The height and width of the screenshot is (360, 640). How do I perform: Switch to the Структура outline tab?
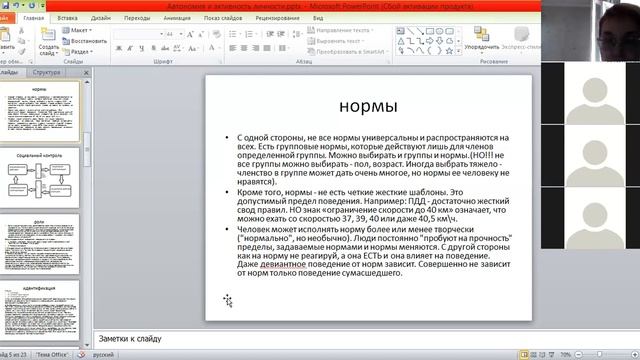point(46,72)
